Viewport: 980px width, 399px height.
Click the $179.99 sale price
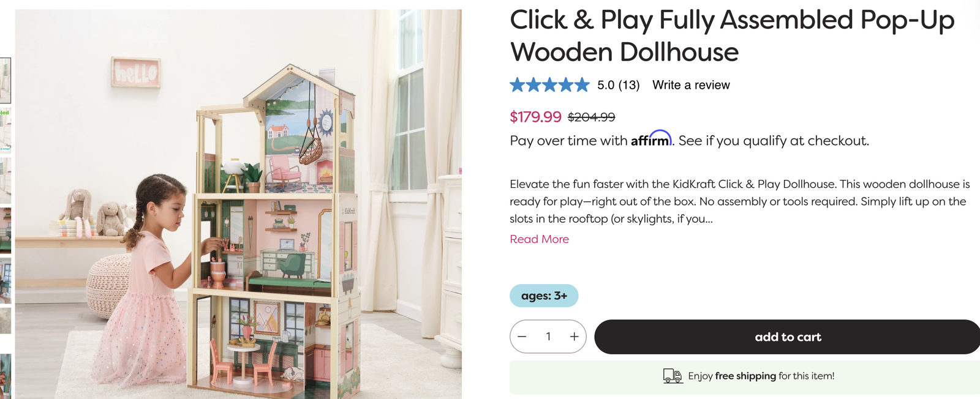(x=535, y=116)
